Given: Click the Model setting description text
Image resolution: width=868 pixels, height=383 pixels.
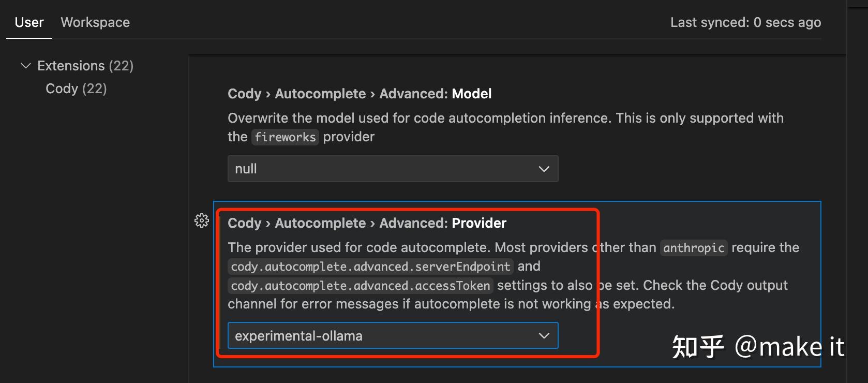Looking at the screenshot, I should [505, 118].
